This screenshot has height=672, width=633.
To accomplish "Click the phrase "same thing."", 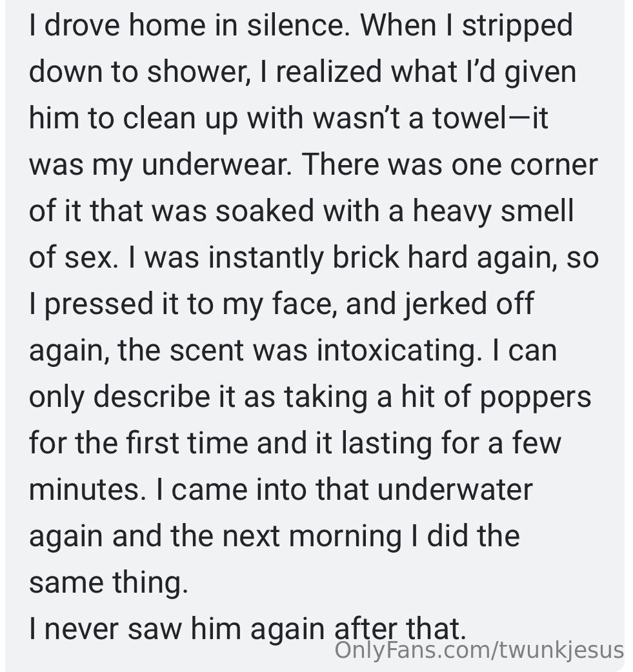I will (x=106, y=584).
